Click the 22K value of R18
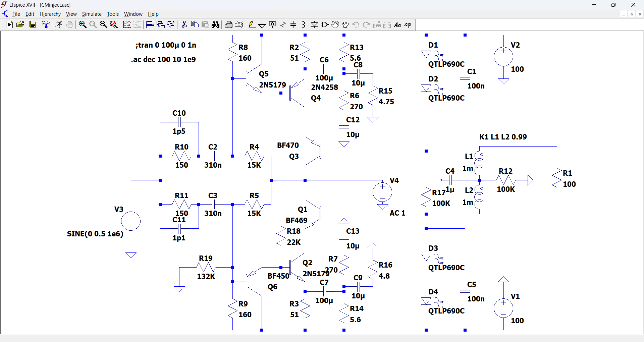 click(x=294, y=242)
